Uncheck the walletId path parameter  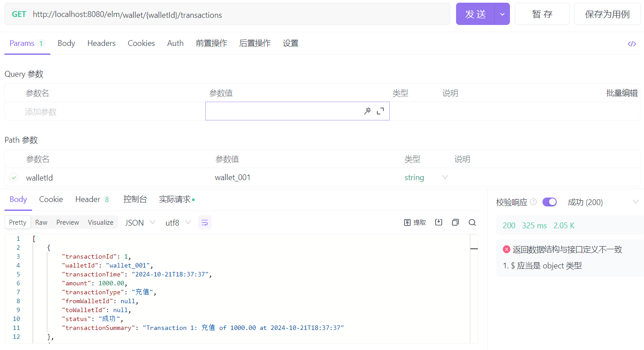(x=14, y=177)
